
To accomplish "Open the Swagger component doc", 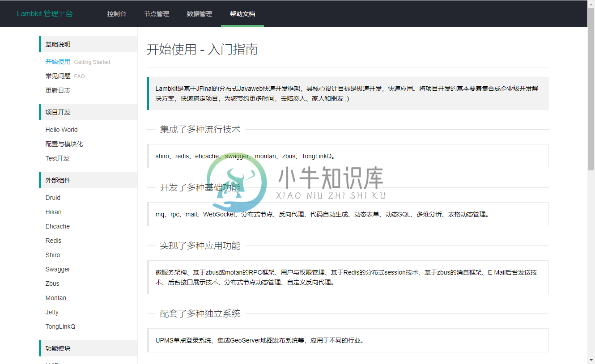I will 58,269.
